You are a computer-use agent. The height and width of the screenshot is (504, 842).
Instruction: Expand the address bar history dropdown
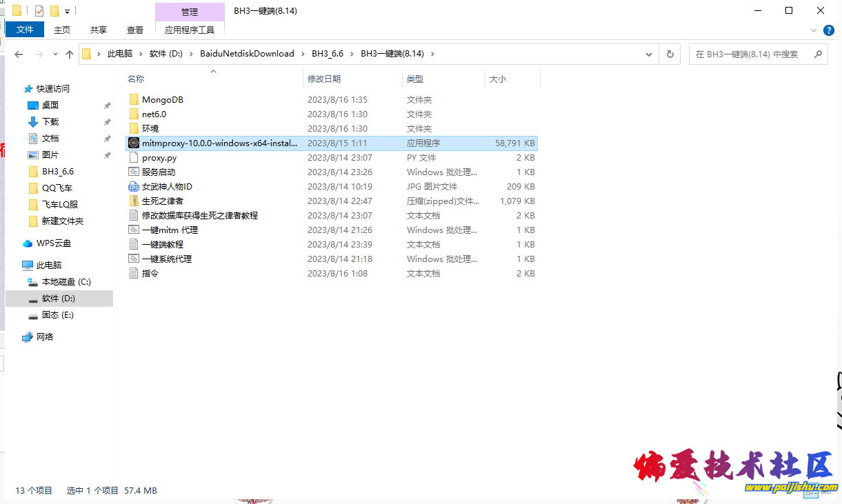(x=649, y=54)
